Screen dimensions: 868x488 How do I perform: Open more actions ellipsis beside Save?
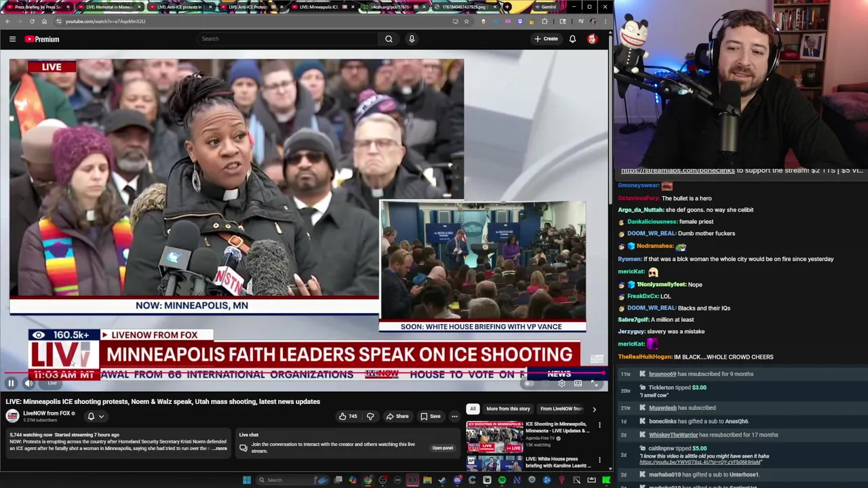(454, 416)
